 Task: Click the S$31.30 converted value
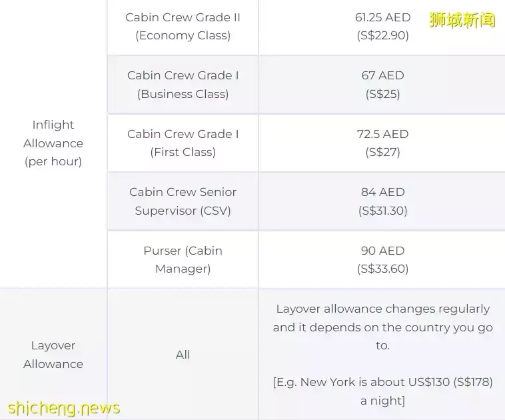[382, 211]
